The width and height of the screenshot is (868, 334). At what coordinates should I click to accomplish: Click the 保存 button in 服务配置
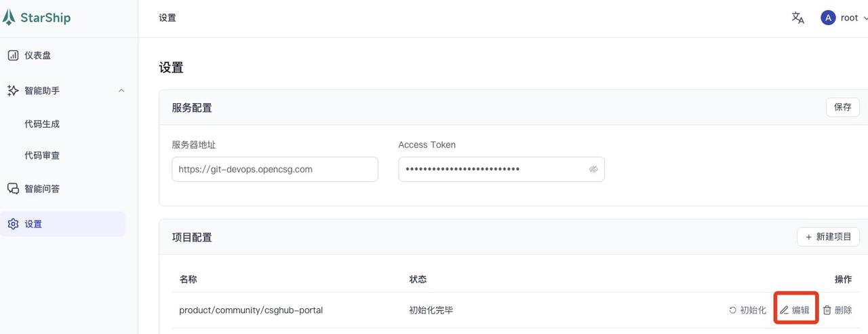point(842,107)
